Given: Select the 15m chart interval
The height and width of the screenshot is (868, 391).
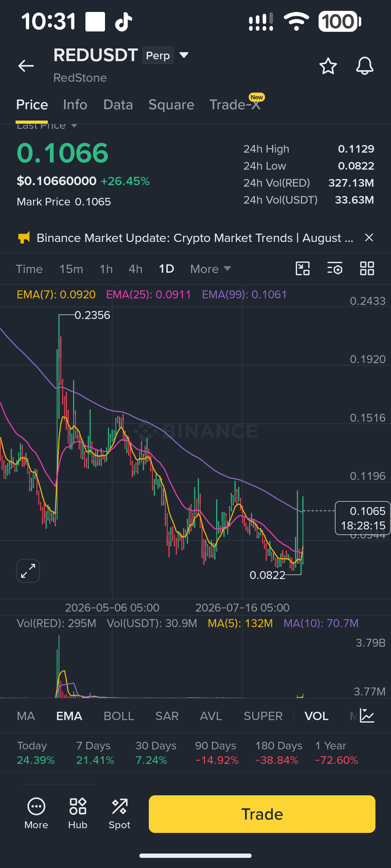Looking at the screenshot, I should (71, 269).
